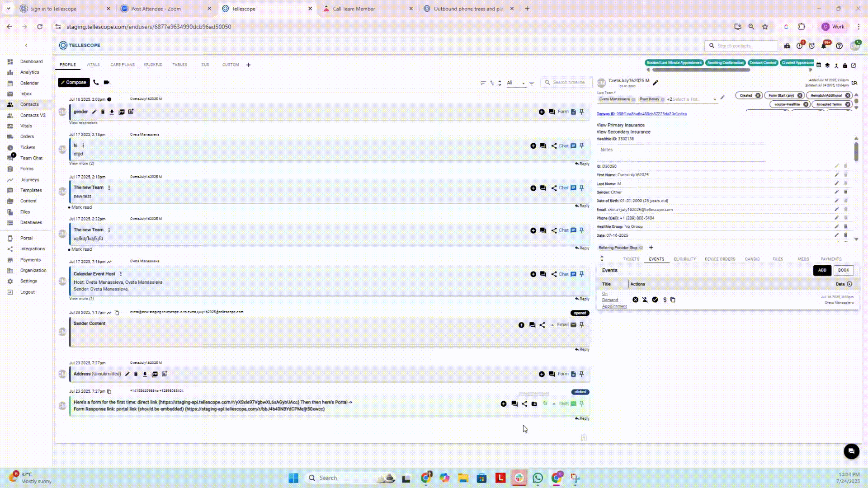Open notifications bell in top bar
Image resolution: width=868 pixels, height=488 pixels.
pyautogui.click(x=824, y=46)
